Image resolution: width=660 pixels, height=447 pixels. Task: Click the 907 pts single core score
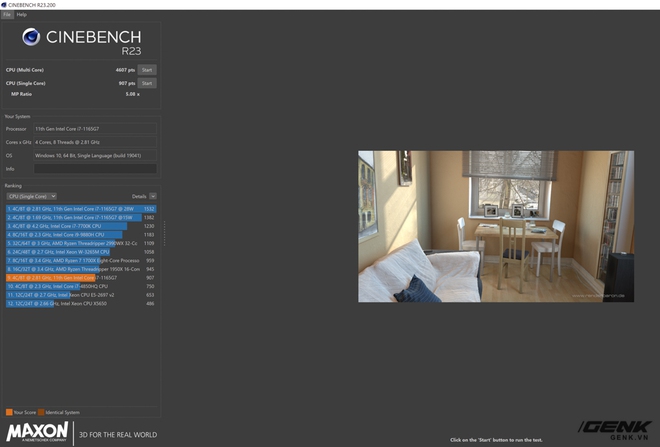click(127, 83)
